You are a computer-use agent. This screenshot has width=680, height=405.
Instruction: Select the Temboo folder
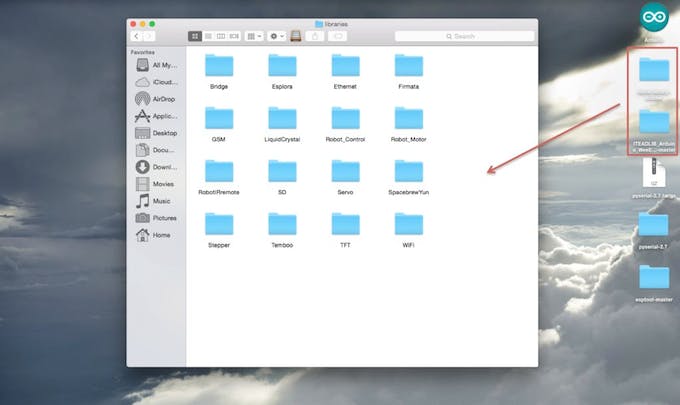(282, 224)
